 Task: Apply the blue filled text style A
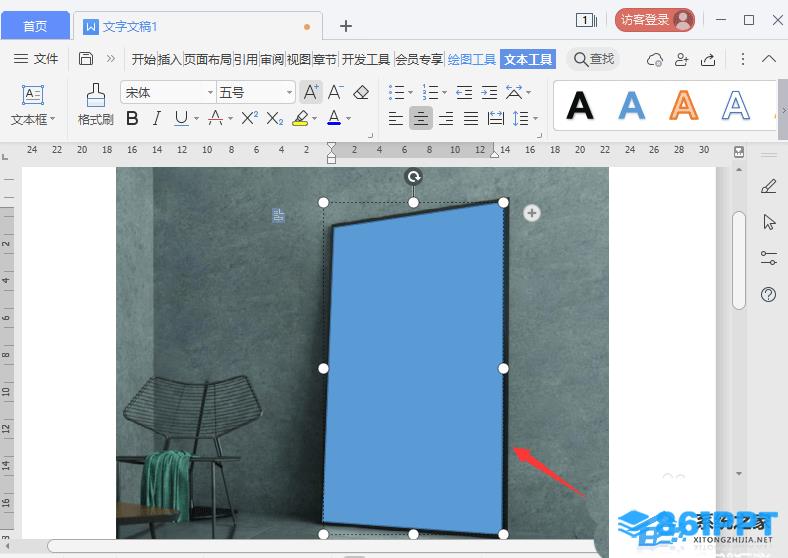[632, 106]
